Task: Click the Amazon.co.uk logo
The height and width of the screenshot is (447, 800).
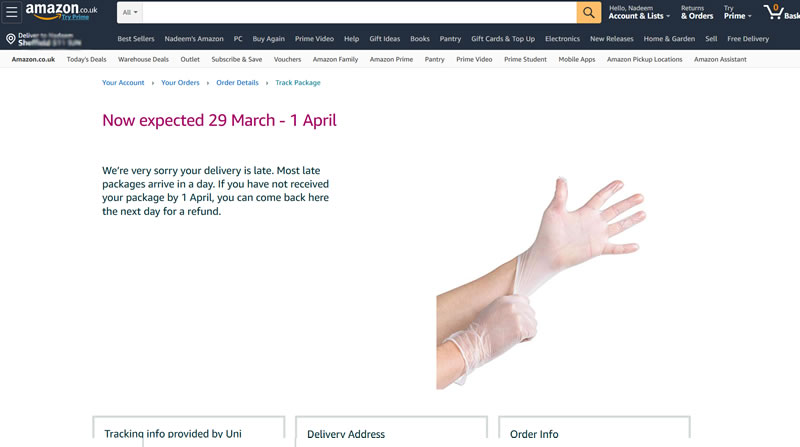Action: (x=61, y=10)
